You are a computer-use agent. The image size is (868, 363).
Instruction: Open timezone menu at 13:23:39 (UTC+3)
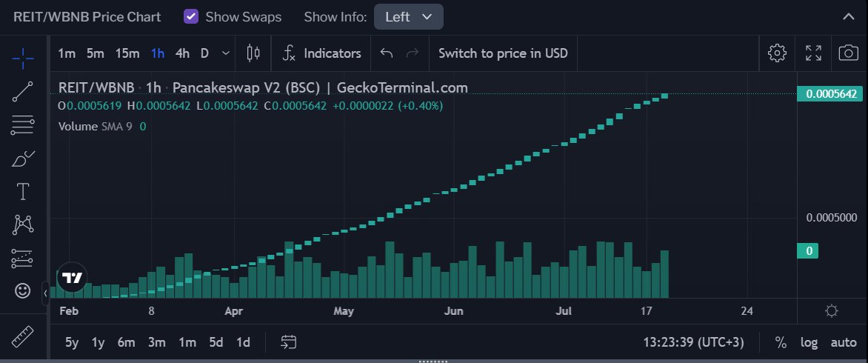[x=694, y=342]
